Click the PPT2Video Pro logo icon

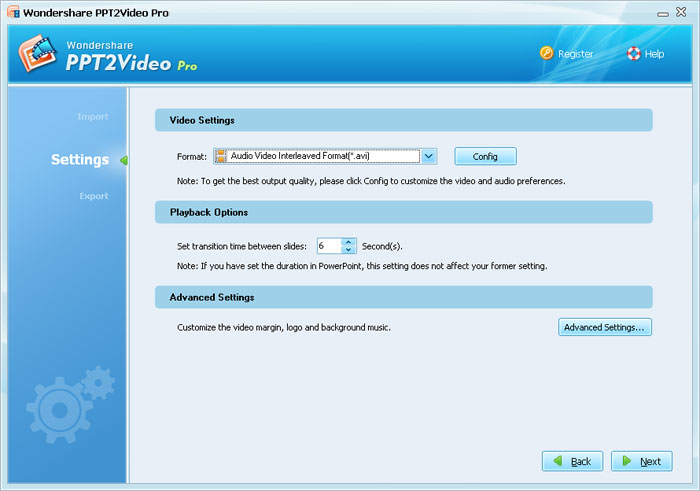coord(38,53)
